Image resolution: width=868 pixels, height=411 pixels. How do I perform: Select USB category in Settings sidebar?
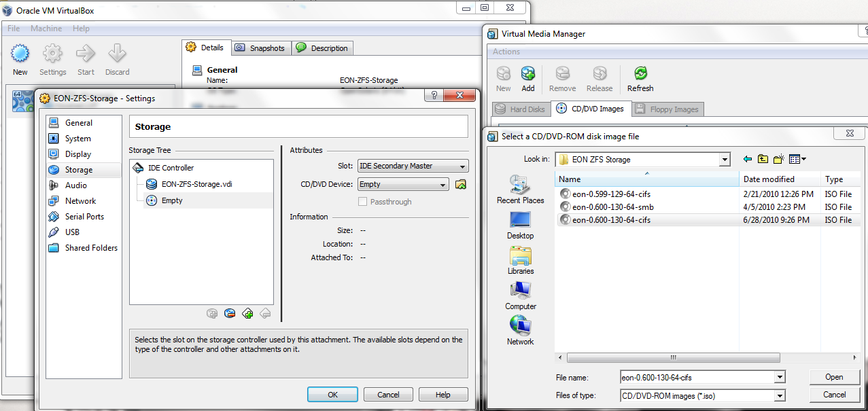pyautogui.click(x=84, y=232)
